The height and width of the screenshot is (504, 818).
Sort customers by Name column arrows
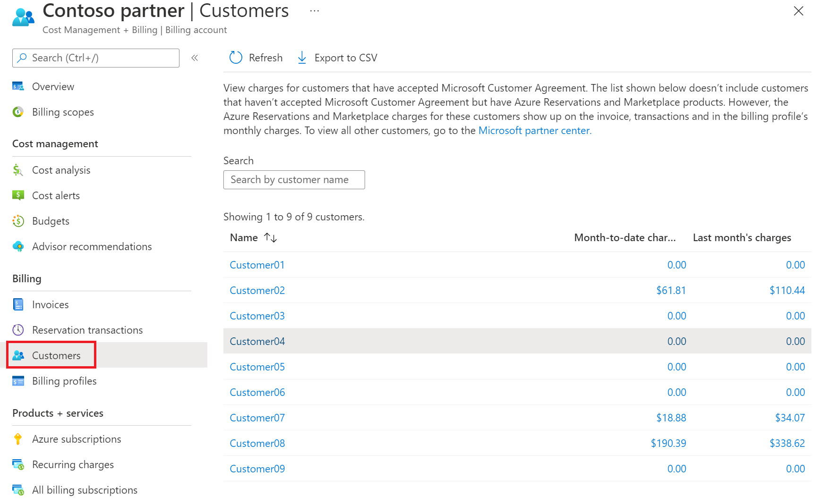[x=270, y=237]
